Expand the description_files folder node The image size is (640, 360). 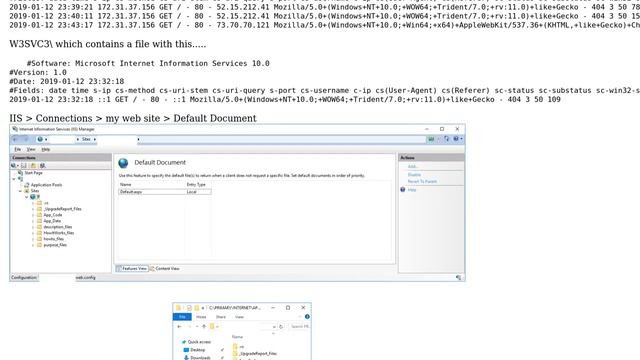(33, 227)
